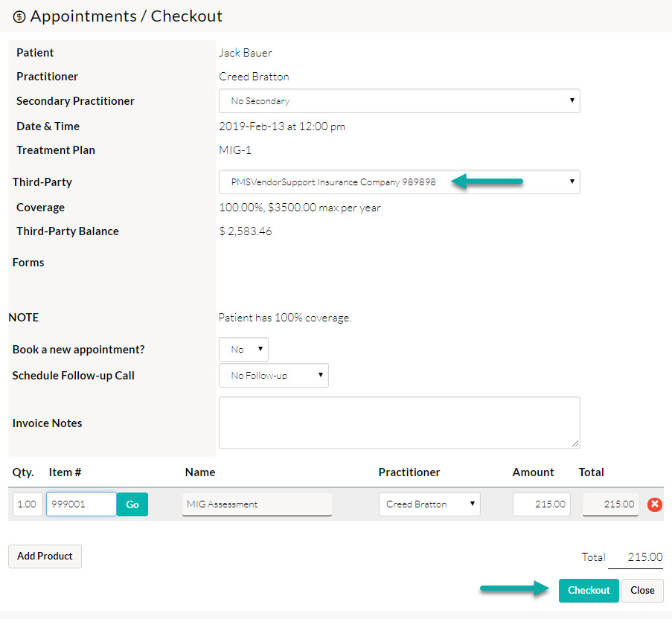The height and width of the screenshot is (619, 672).
Task: Click the Item # field containing 999001
Action: [81, 504]
